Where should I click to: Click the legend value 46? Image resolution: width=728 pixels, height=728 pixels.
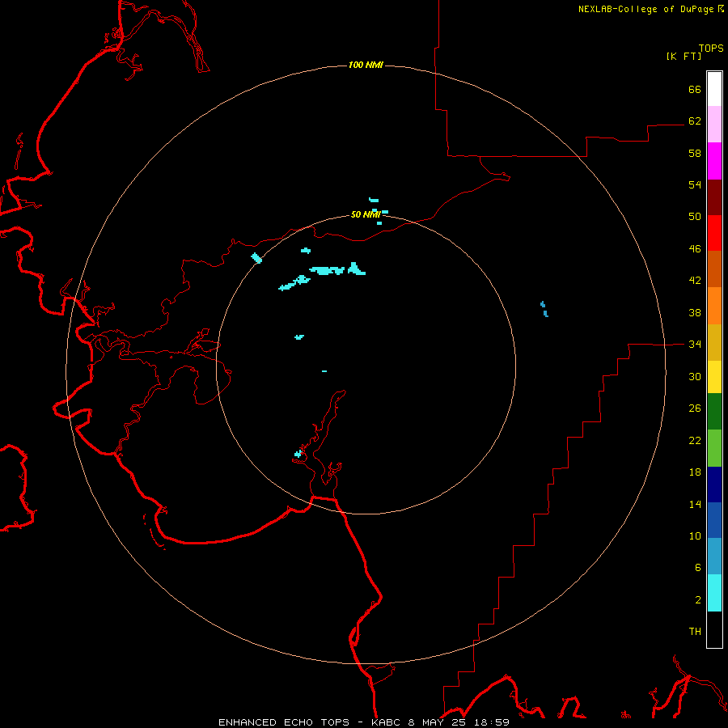pos(695,249)
